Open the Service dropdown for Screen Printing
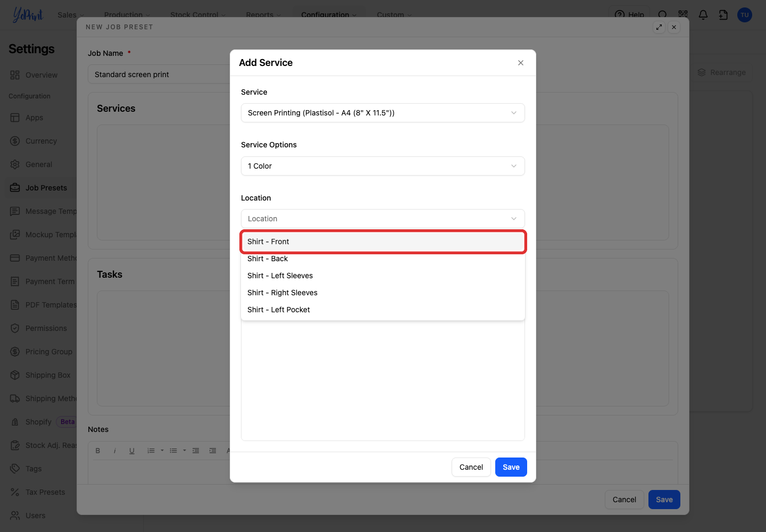The image size is (766, 532). [383, 113]
